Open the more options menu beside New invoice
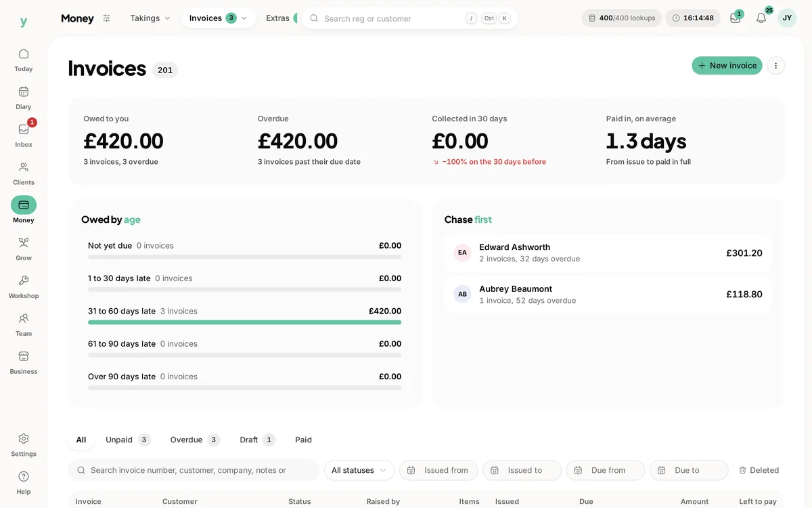Screen dimensions: 812x508 [776, 66]
